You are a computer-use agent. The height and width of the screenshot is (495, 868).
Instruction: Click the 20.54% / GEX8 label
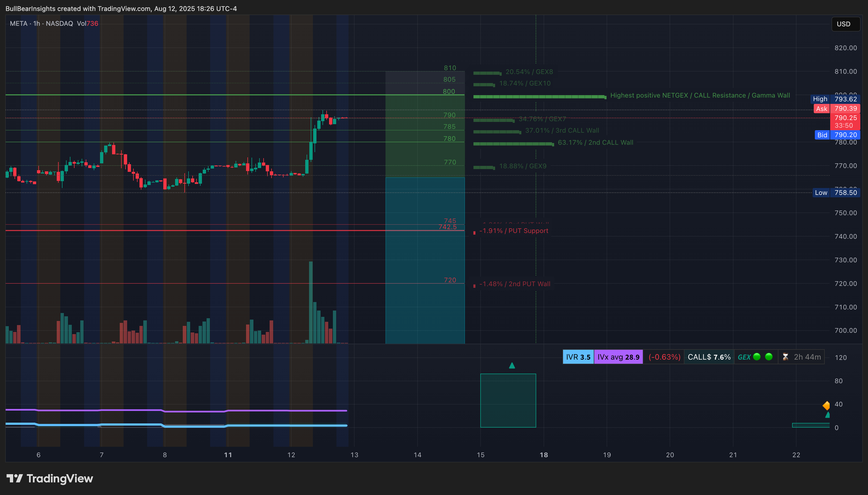[529, 72]
